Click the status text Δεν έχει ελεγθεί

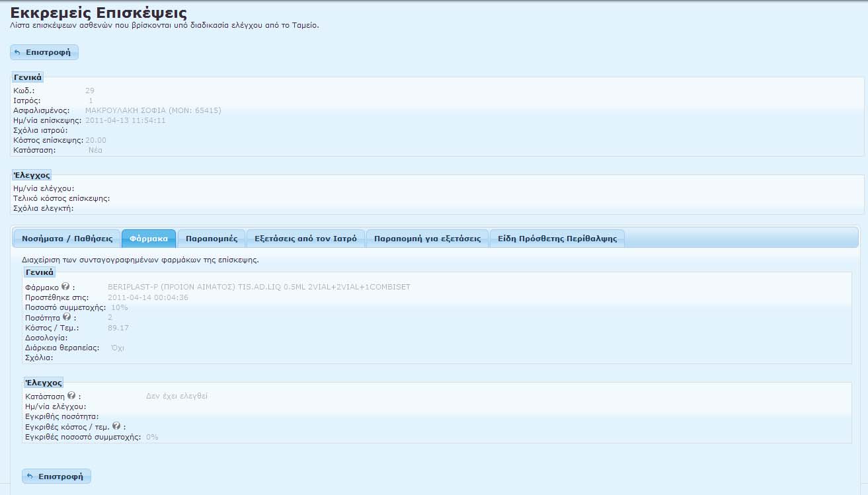pos(177,396)
